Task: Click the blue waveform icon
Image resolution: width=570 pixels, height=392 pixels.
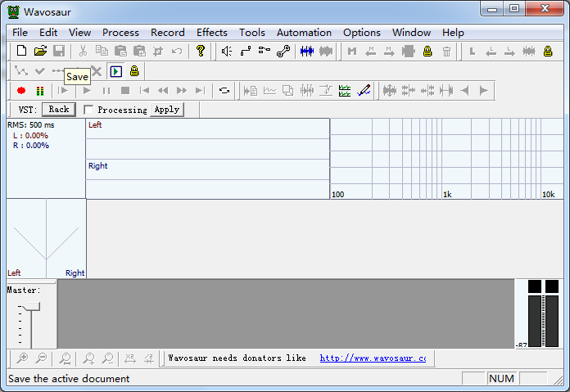Action: tap(307, 52)
